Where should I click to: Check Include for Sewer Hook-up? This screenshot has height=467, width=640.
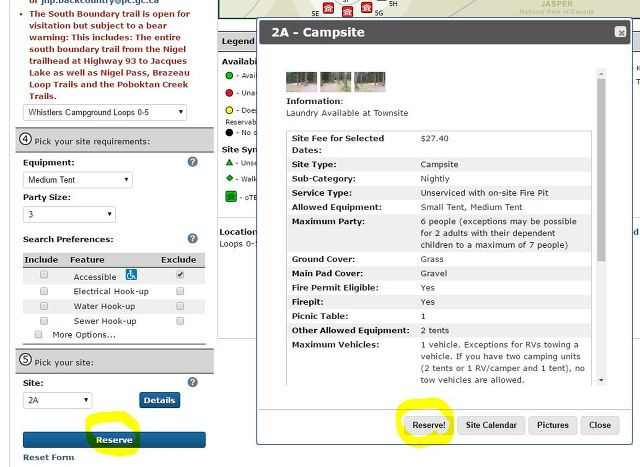[x=44, y=321]
